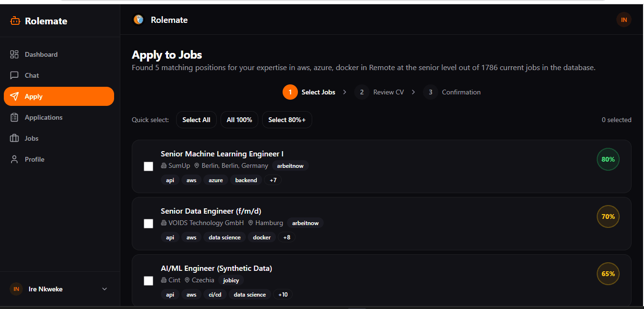Image resolution: width=644 pixels, height=309 pixels.
Task: Click the jobicy source badge
Action: [x=232, y=280]
